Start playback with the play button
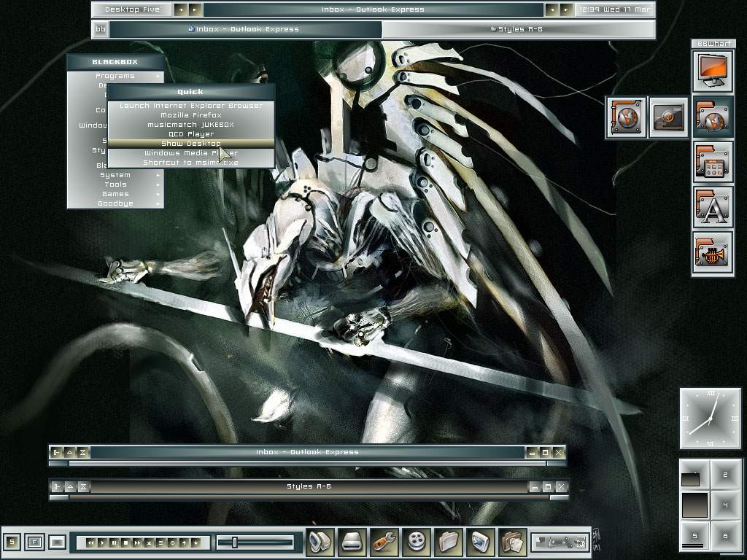 [x=102, y=542]
